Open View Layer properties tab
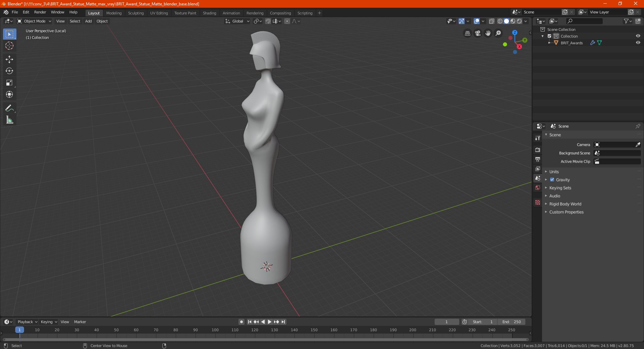 [538, 168]
